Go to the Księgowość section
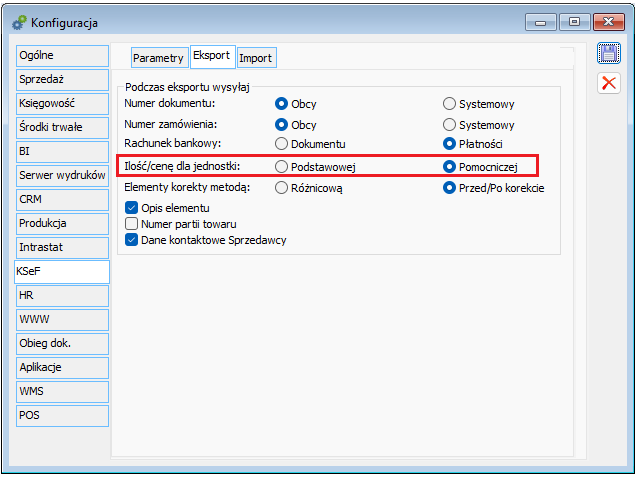 [61, 103]
